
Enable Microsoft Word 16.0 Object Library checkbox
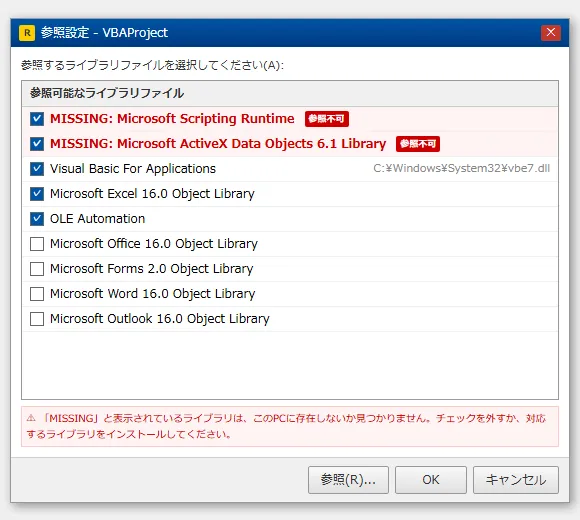[x=37, y=294]
